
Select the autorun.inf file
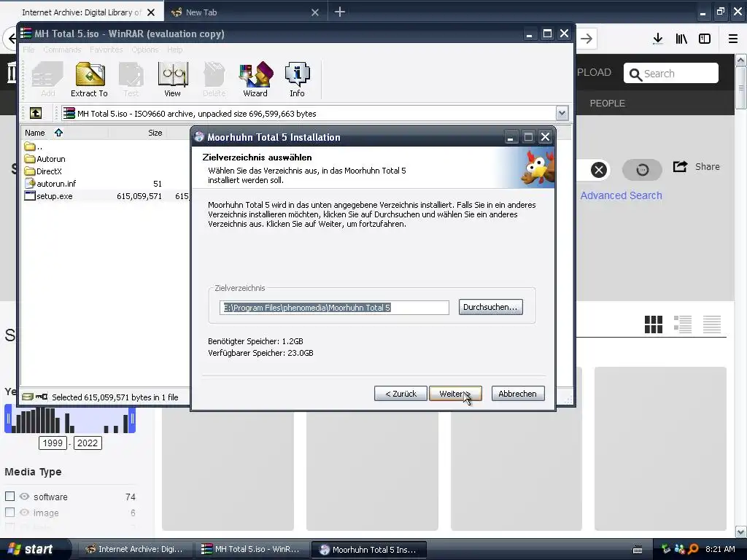pos(50,183)
